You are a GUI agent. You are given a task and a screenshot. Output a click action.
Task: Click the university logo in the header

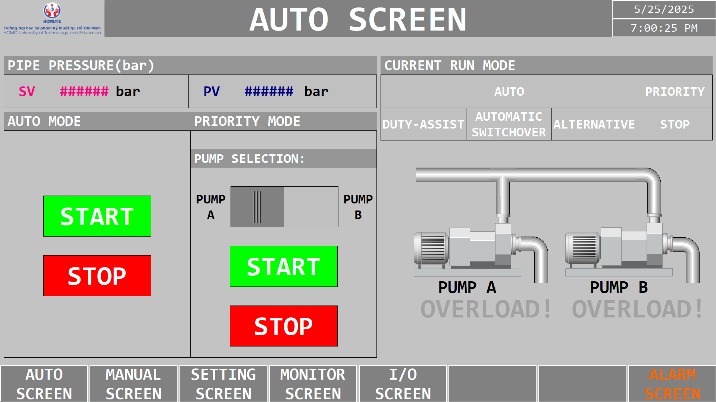click(52, 18)
